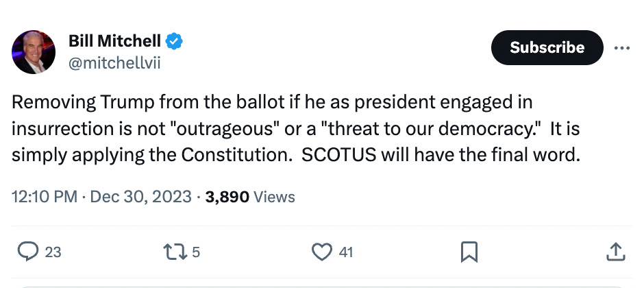Click the sentence 'SCOTUS will have the final word'
644x288 pixels.
pos(441,155)
